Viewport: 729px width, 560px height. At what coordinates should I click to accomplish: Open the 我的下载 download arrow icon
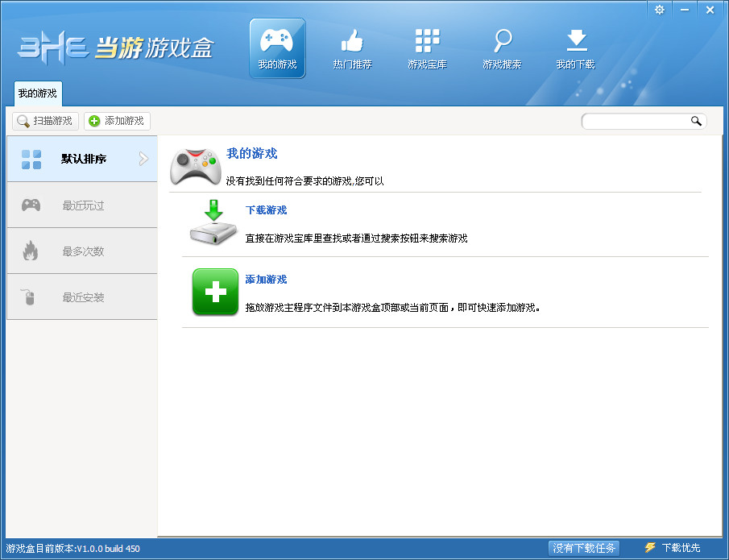click(x=577, y=39)
